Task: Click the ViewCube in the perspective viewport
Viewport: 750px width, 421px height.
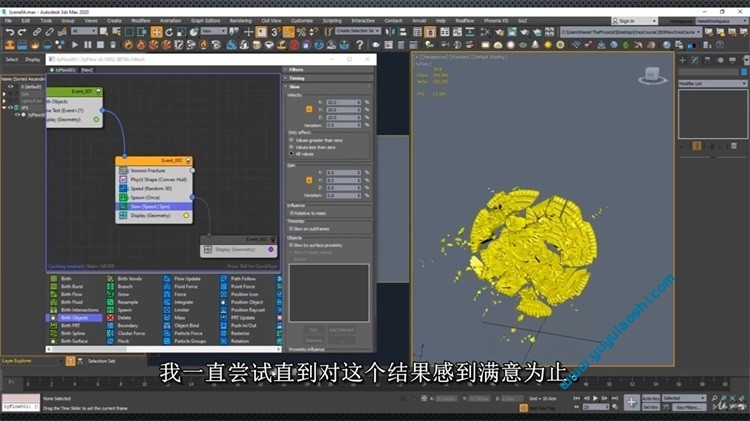Action: coord(651,75)
